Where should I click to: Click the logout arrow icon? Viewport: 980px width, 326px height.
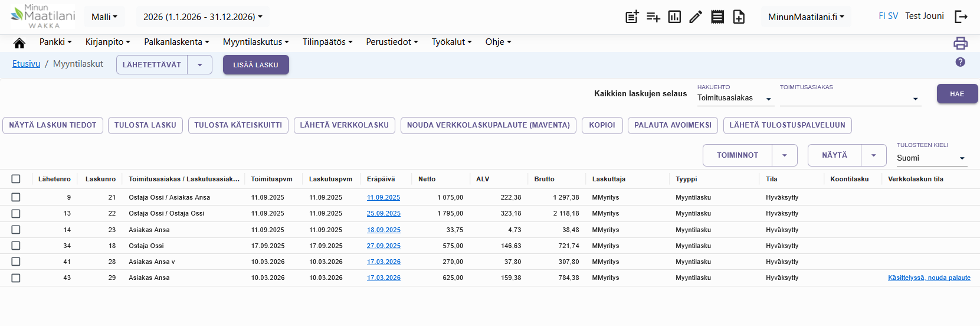[961, 17]
